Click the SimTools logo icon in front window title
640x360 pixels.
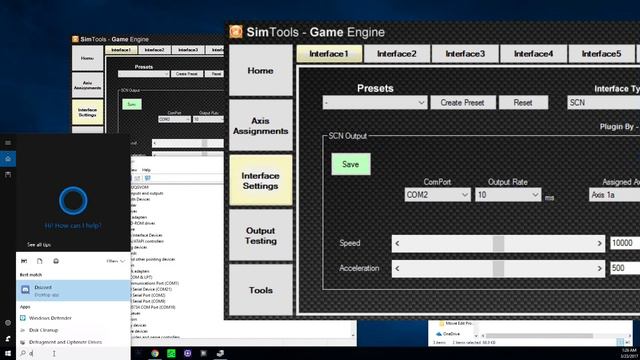click(x=236, y=32)
